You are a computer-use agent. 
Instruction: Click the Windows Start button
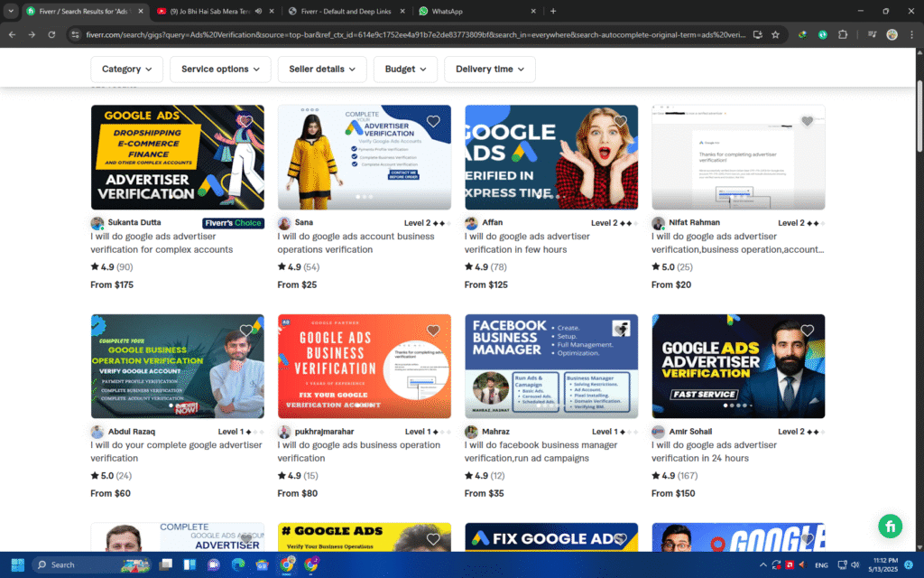point(17,564)
